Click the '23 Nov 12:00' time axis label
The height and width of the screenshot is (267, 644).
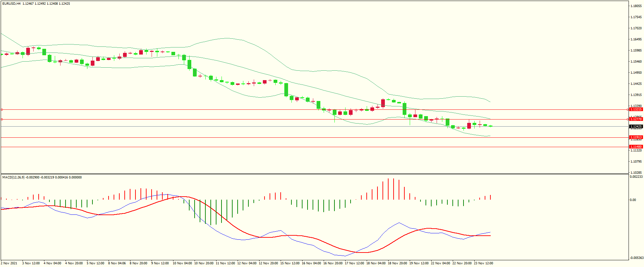(x=483, y=263)
